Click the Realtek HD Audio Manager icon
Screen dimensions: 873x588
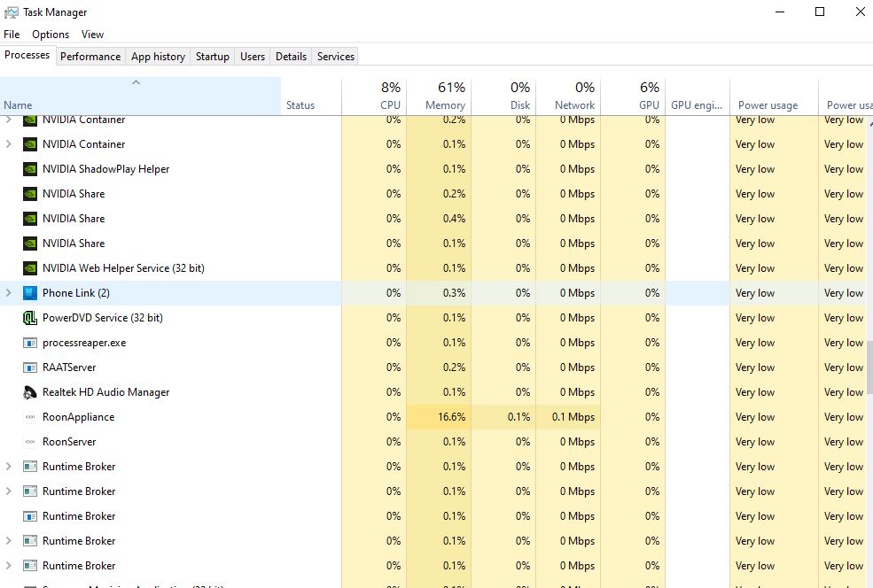point(30,392)
